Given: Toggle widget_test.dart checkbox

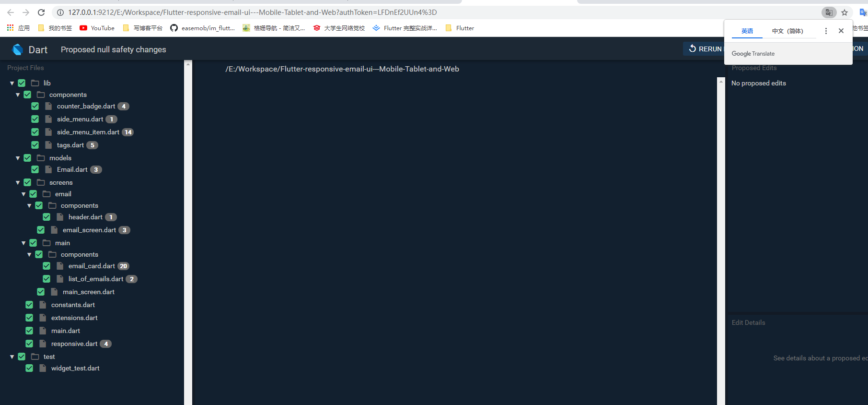Looking at the screenshot, I should pyautogui.click(x=29, y=368).
